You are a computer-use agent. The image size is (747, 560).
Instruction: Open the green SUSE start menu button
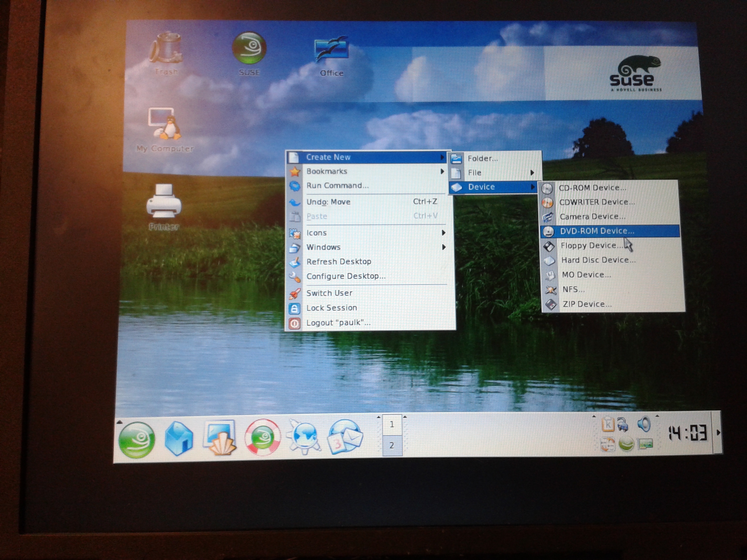coord(137,440)
